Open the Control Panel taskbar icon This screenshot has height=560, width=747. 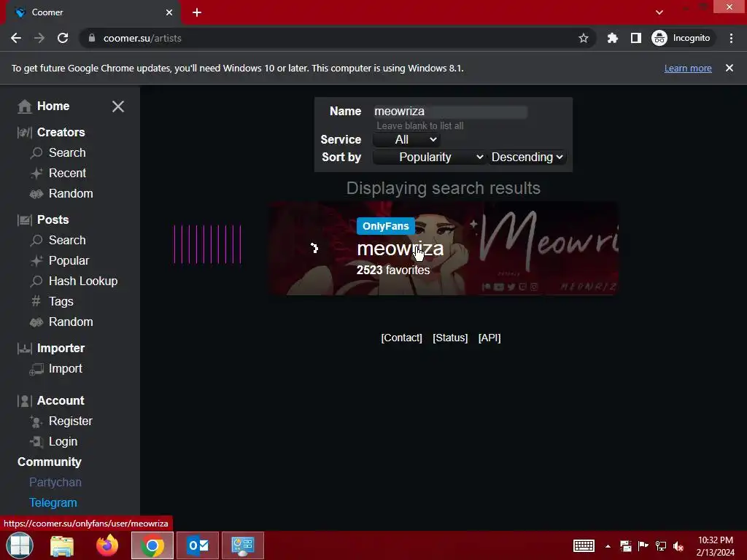point(243,545)
